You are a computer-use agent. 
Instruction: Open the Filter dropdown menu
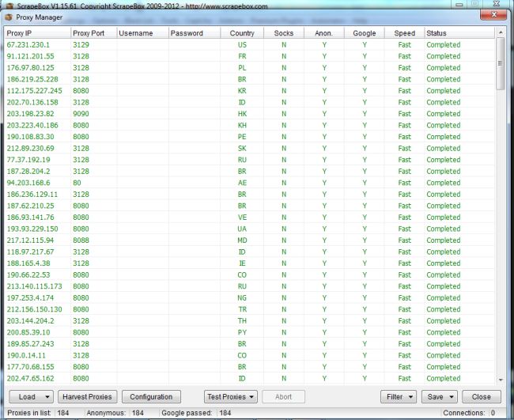point(399,397)
